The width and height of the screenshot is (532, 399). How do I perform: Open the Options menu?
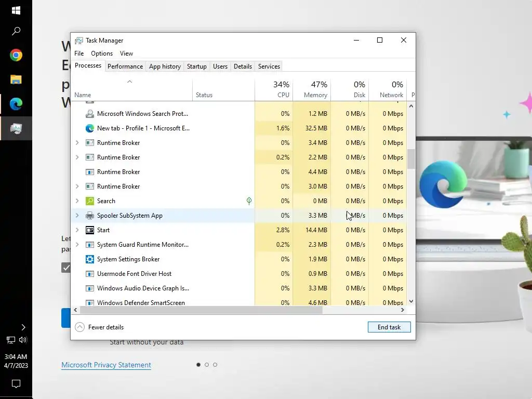tap(102, 54)
